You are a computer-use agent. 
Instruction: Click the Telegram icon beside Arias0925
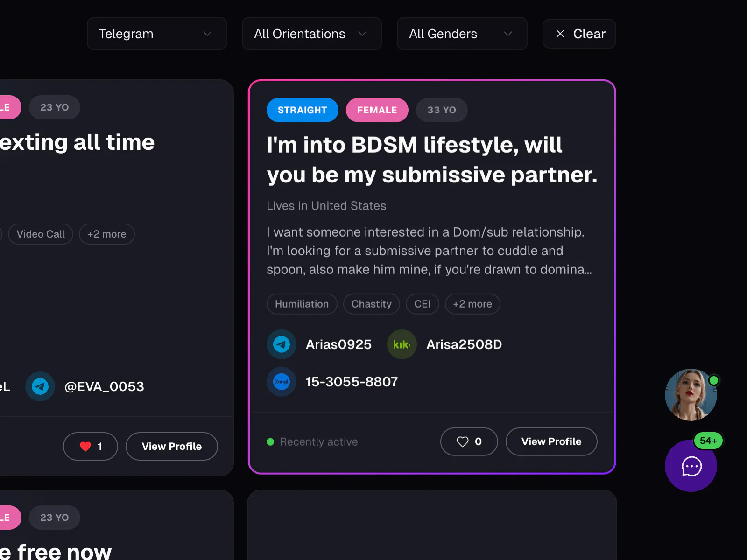coord(281,344)
